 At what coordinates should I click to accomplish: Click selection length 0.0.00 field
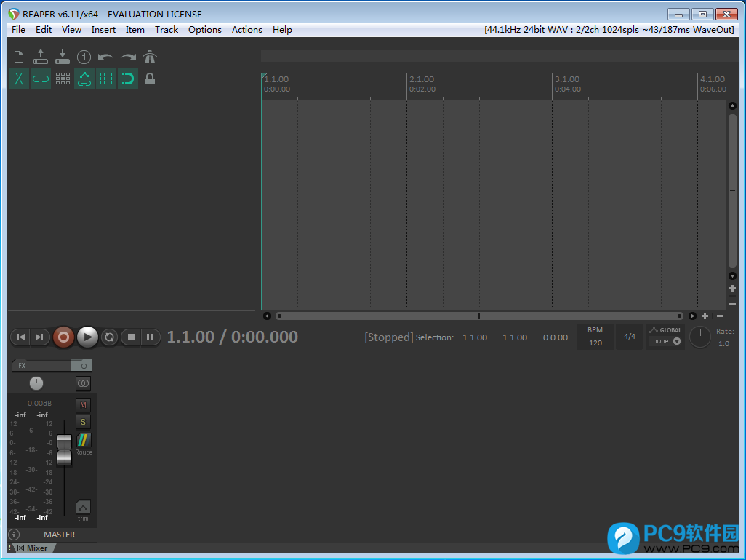[556, 337]
